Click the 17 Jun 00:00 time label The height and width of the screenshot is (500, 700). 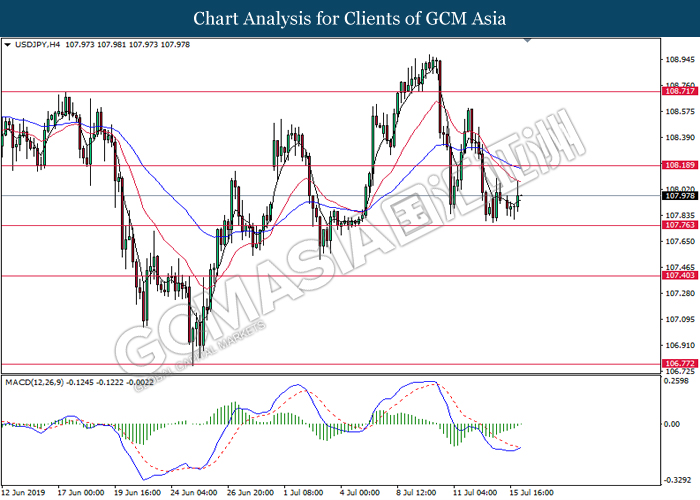(x=81, y=492)
